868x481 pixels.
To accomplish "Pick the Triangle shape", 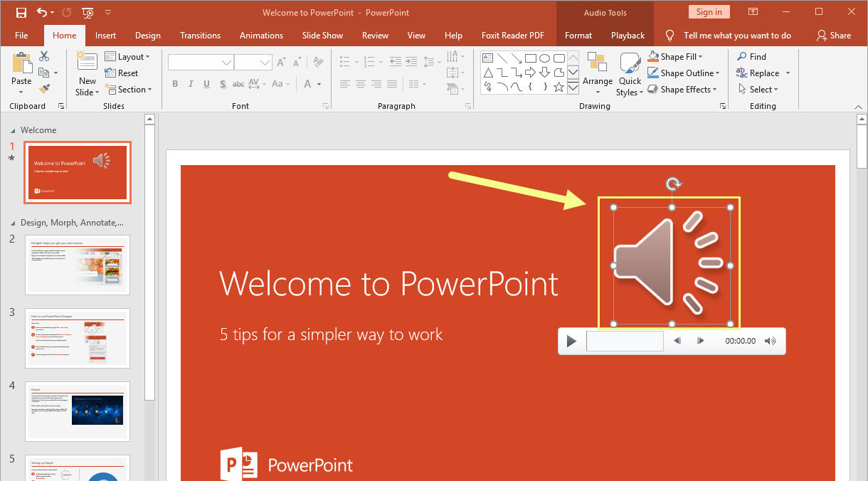I will [x=488, y=73].
